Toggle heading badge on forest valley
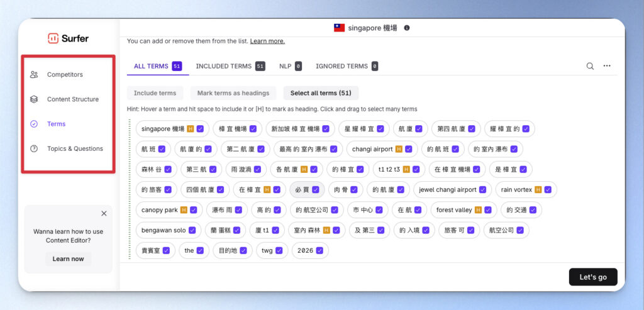Screen dimensions: 644x310 [478, 210]
